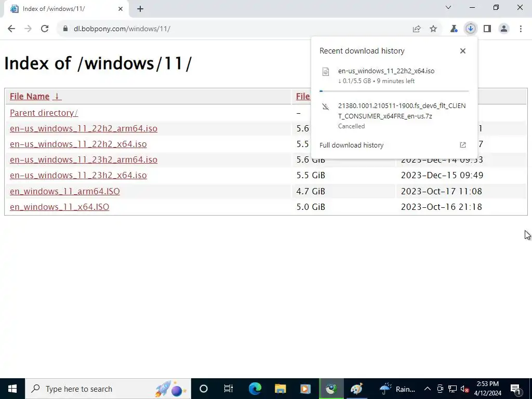Open File Explorer from taskbar
This screenshot has width=532, height=399.
coord(280,389)
